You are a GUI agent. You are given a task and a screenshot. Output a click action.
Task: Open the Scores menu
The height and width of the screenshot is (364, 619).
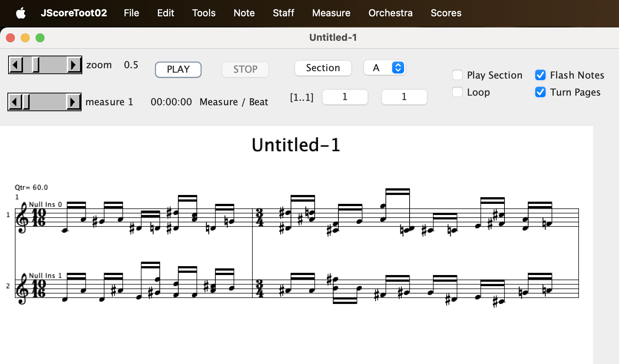coord(446,13)
